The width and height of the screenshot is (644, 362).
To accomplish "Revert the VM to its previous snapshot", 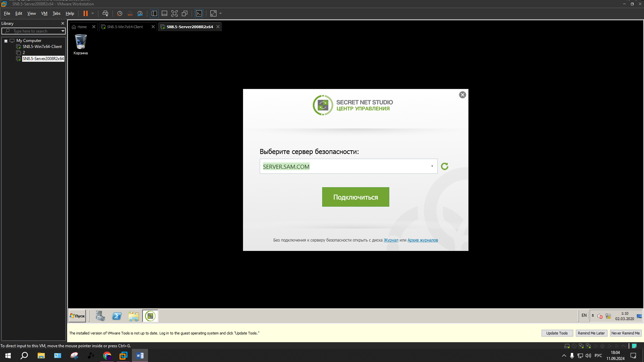I will click(x=130, y=13).
